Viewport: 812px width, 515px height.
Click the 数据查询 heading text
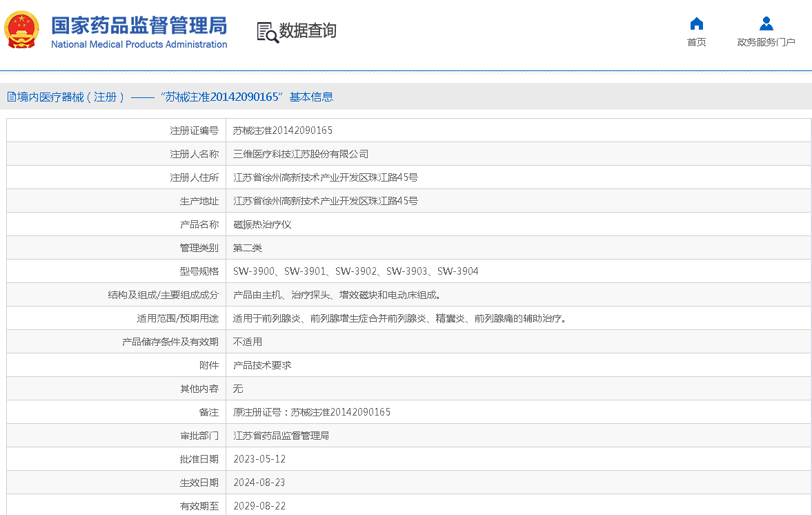click(x=308, y=31)
